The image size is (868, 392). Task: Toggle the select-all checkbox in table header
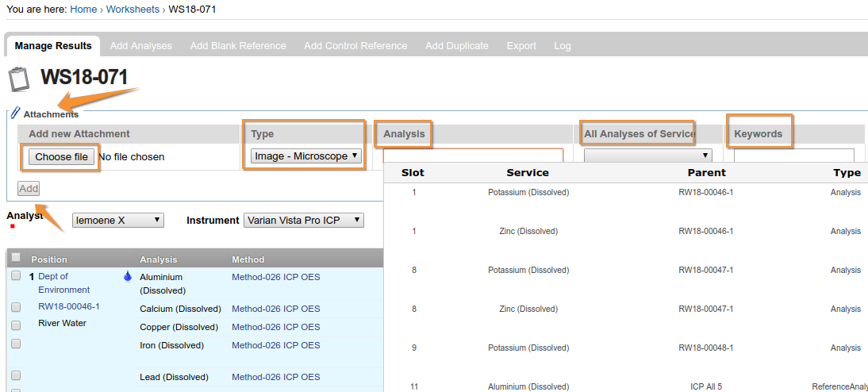pos(16,258)
